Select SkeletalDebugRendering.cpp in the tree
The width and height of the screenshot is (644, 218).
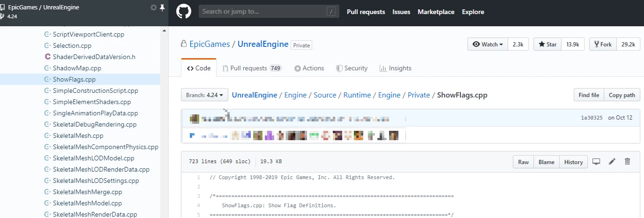[95, 124]
